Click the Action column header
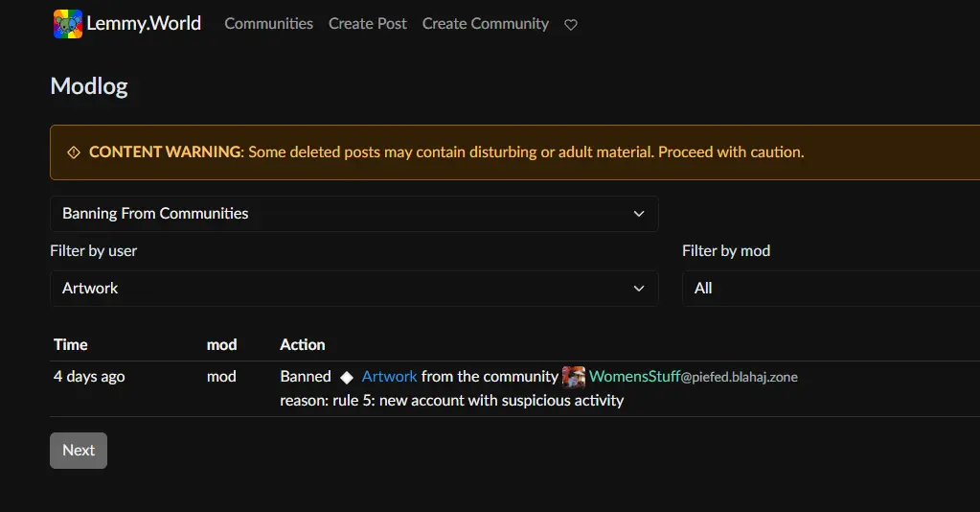 point(302,344)
